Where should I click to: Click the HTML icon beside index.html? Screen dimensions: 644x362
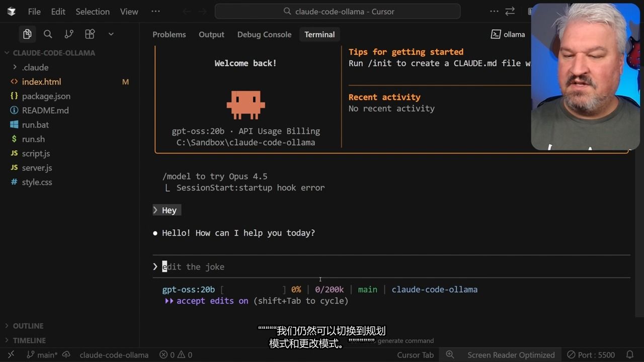(14, 81)
